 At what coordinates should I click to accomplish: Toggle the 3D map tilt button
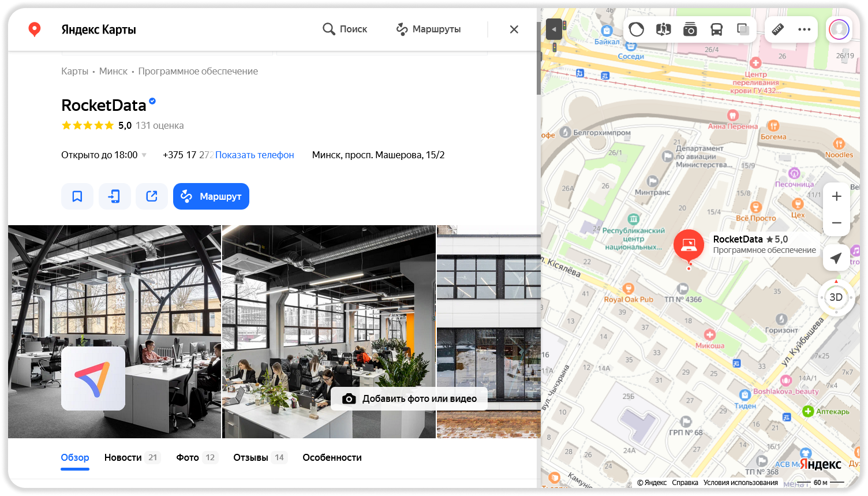coord(836,297)
